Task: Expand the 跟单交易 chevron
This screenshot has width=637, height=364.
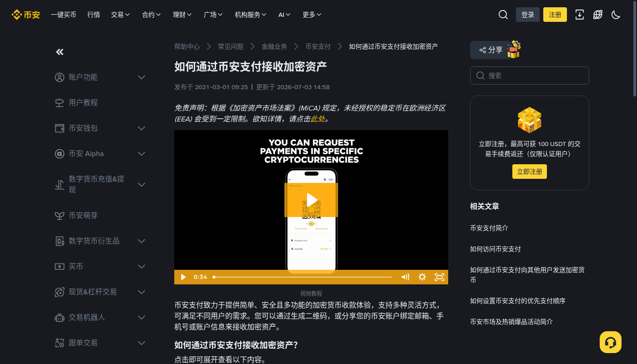Action: point(142,343)
